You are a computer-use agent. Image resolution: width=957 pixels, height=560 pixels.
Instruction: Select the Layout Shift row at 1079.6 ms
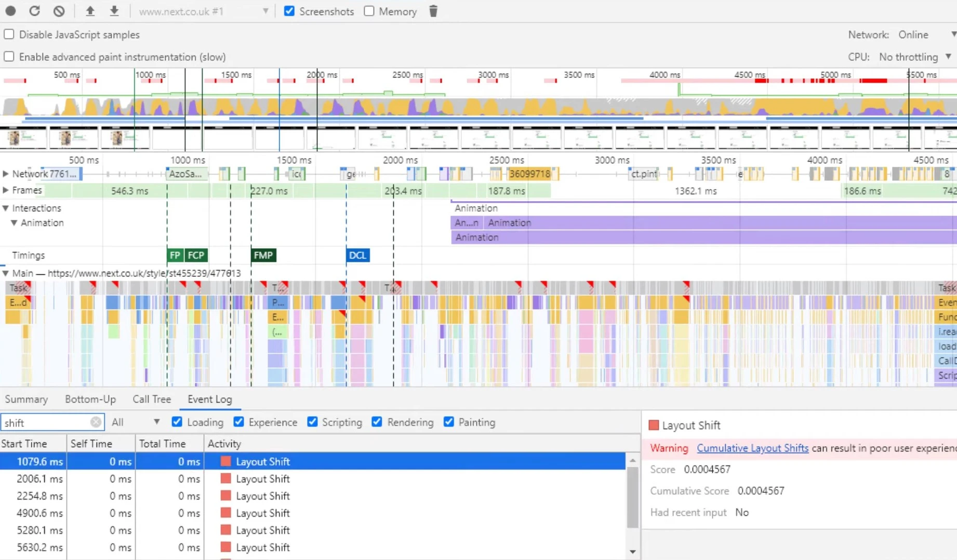(313, 461)
